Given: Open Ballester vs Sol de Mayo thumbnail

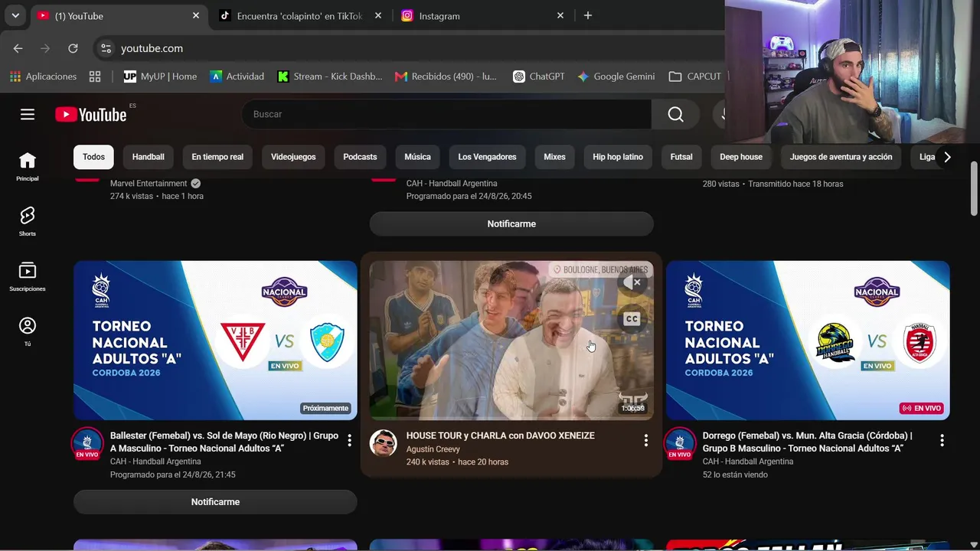Looking at the screenshot, I should tap(215, 341).
